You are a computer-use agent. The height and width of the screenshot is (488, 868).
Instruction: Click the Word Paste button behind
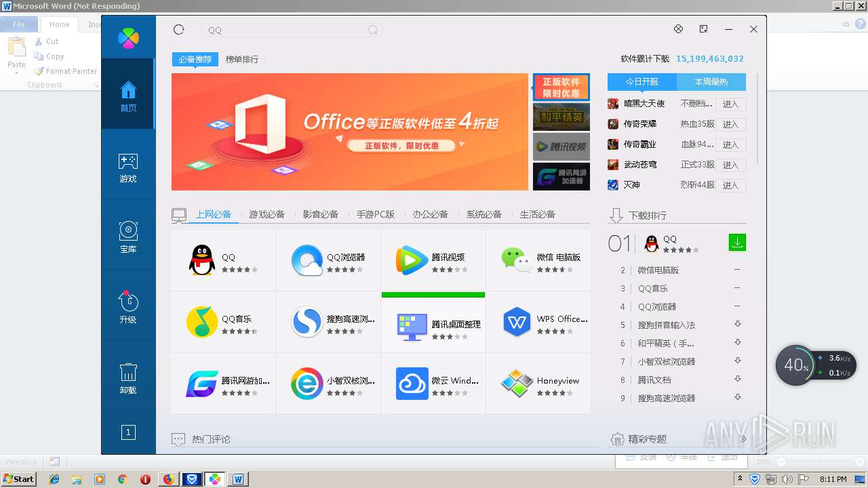coord(16,55)
